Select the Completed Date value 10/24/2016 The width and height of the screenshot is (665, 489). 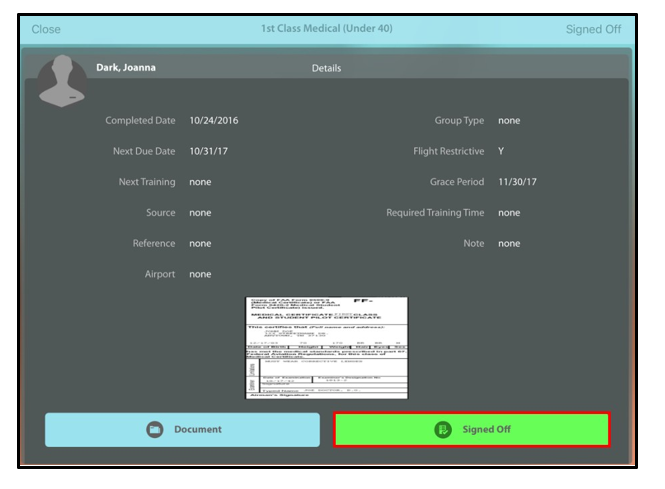(214, 121)
